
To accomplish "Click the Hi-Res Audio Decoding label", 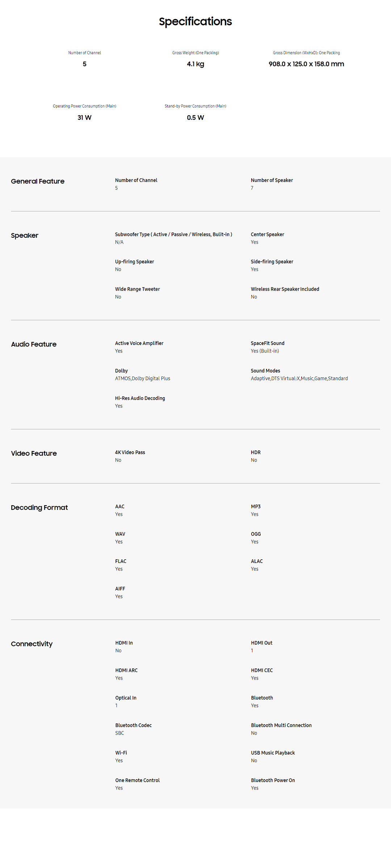I will [140, 398].
